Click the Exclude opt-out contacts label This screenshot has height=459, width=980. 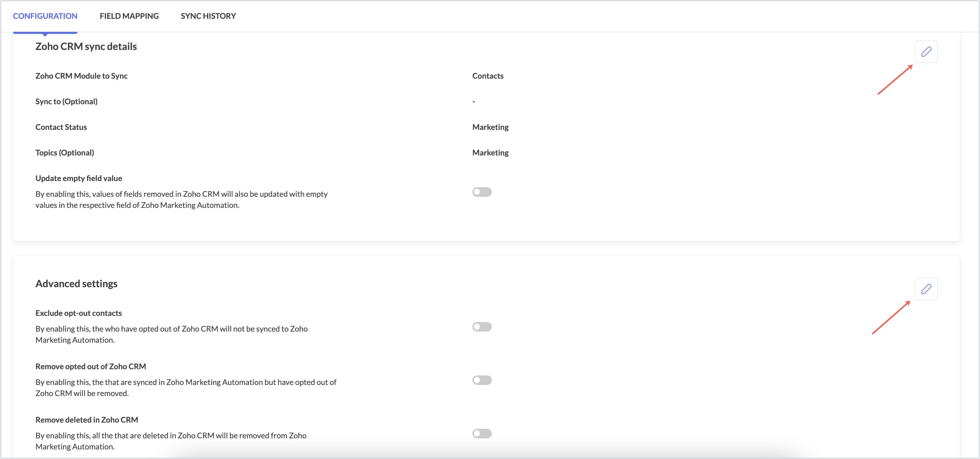click(x=79, y=313)
